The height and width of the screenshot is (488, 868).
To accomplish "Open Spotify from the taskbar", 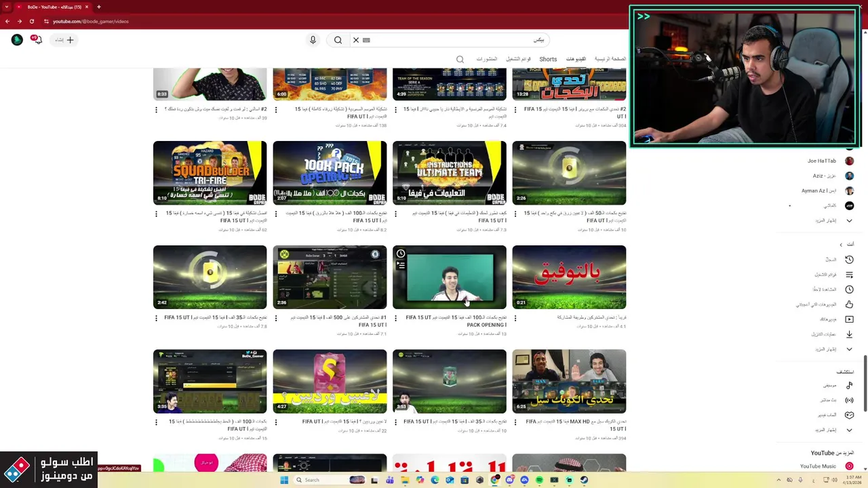I will tap(539, 480).
